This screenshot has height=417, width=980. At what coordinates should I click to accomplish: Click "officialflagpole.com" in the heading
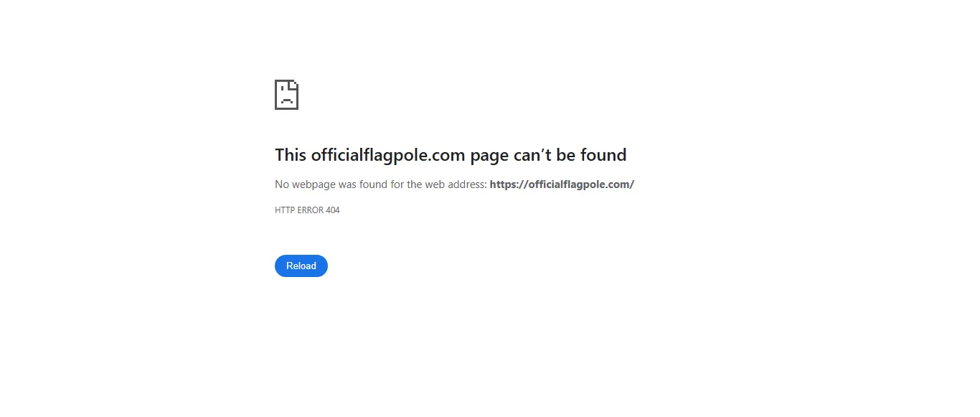tap(388, 155)
